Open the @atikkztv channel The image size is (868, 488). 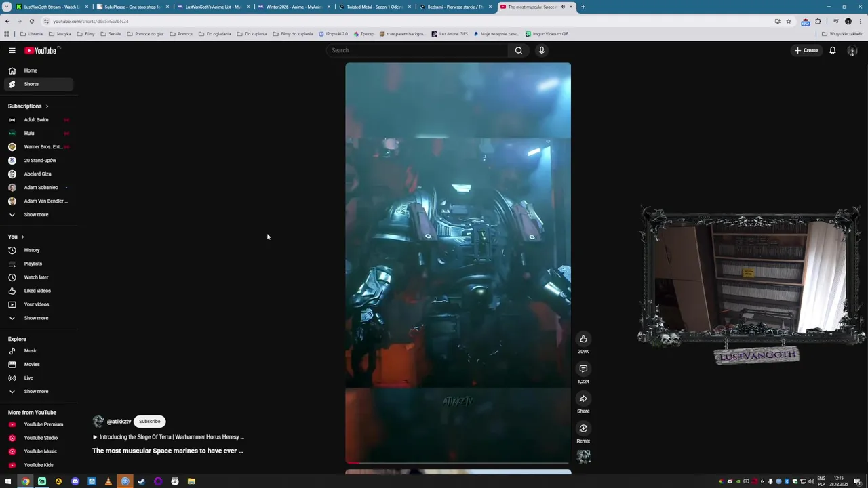[119, 422]
